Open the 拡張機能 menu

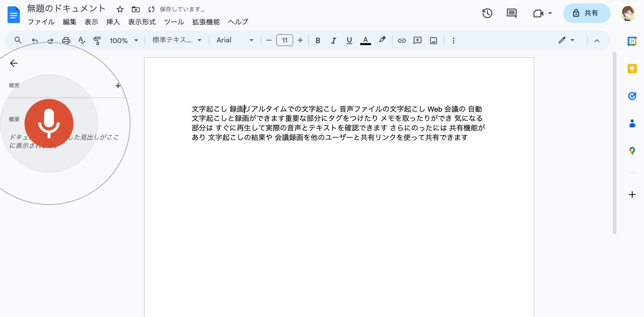(x=206, y=22)
